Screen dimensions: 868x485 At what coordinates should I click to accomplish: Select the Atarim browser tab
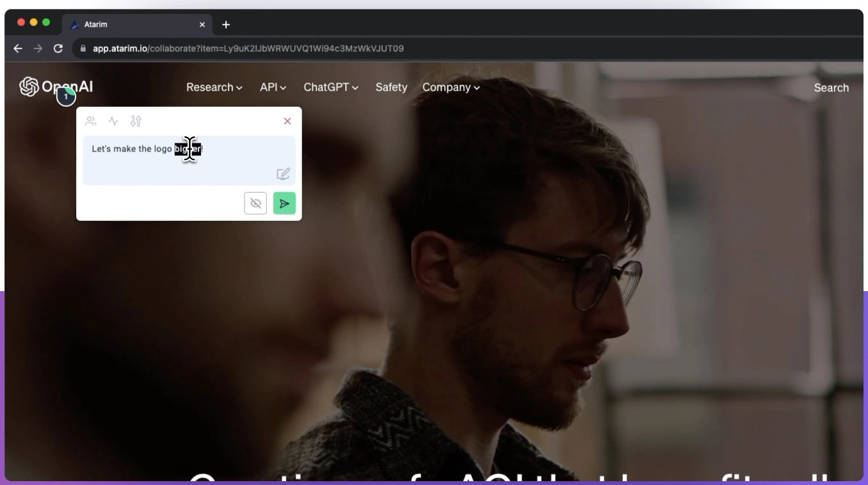[x=128, y=24]
